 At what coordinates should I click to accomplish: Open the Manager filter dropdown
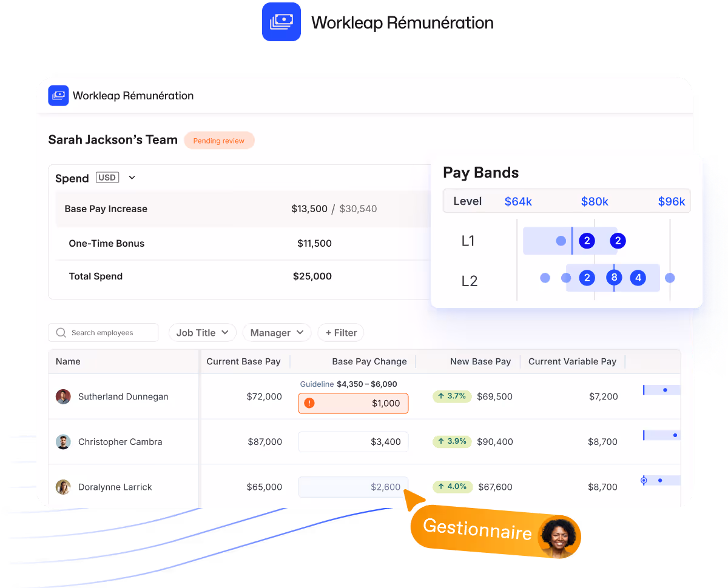point(277,333)
